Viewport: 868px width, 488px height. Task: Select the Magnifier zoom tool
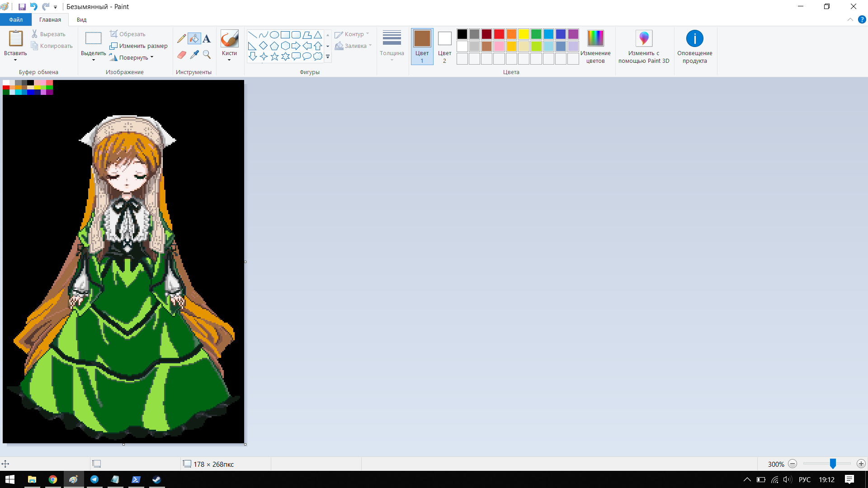click(207, 55)
